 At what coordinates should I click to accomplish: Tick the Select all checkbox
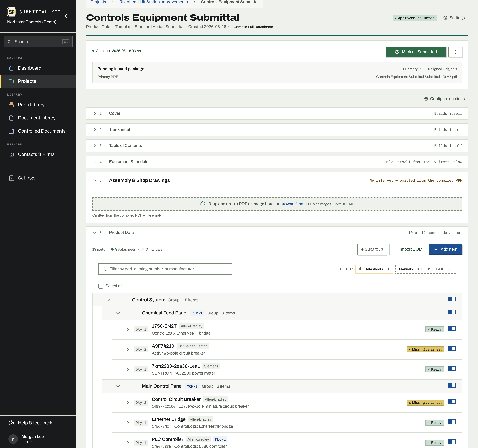click(x=101, y=286)
